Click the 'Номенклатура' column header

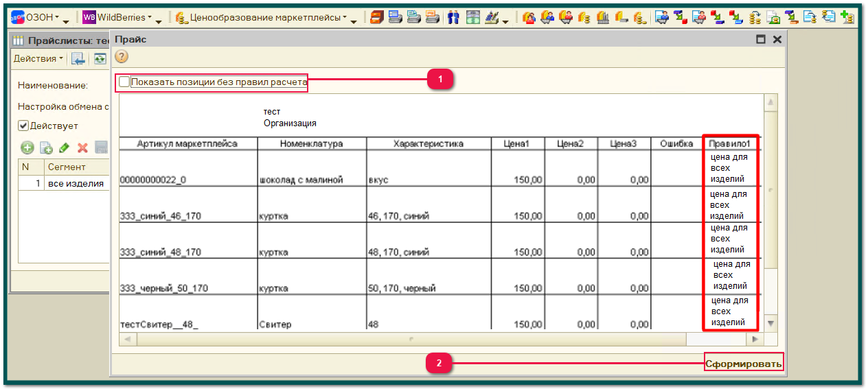pyautogui.click(x=312, y=143)
